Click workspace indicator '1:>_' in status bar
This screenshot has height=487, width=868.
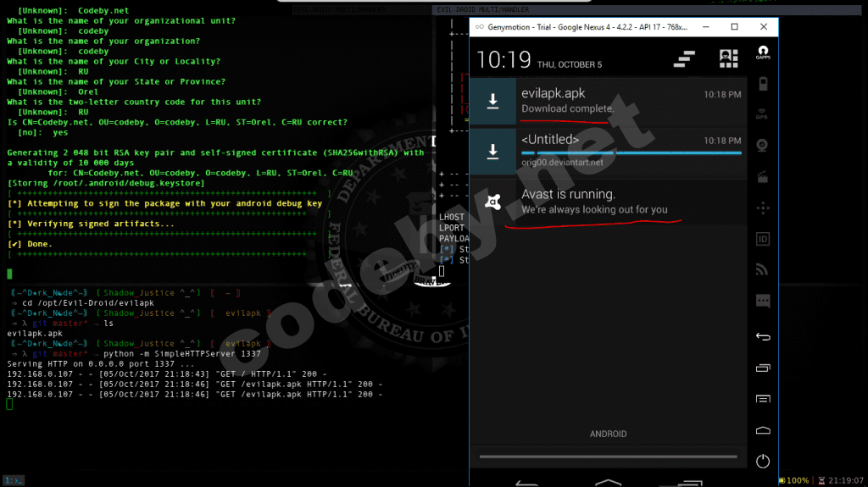tap(14, 480)
